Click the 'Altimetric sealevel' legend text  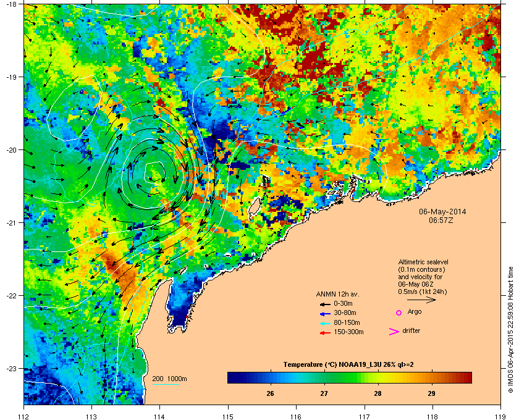[x=423, y=262]
